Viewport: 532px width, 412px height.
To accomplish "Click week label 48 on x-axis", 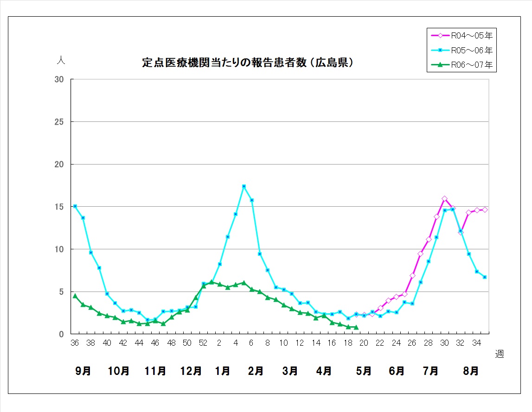I will pos(171,343).
